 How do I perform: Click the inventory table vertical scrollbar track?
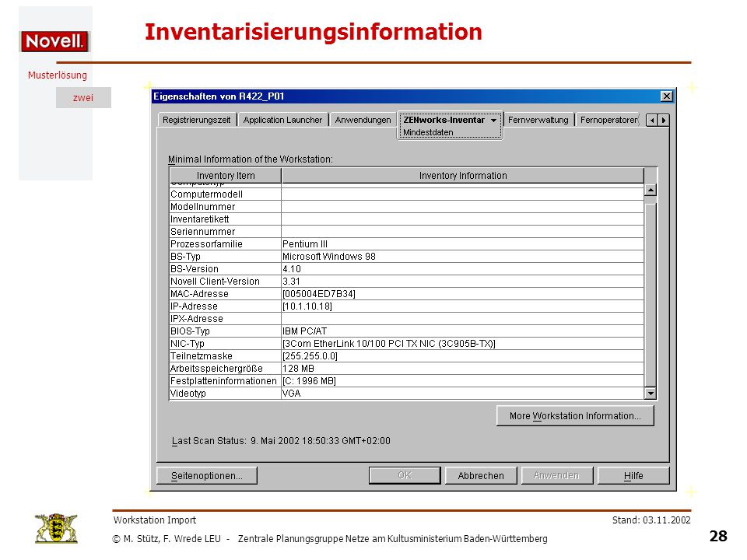[651, 292]
